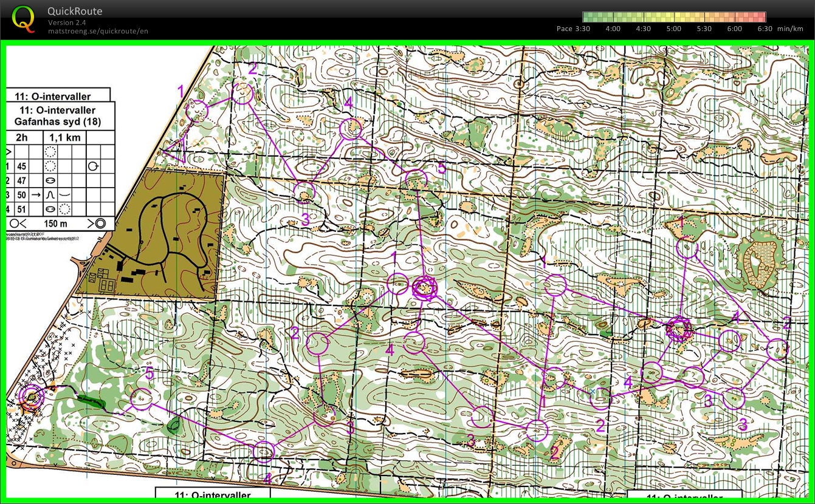
Task: Click the 2h cell in control description
Action: click(x=22, y=138)
